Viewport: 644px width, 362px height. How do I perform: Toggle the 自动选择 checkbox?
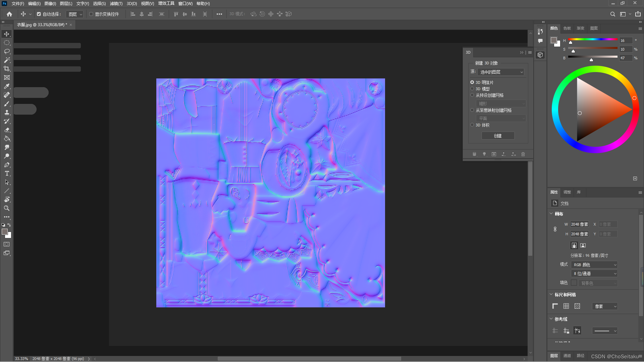click(x=39, y=14)
